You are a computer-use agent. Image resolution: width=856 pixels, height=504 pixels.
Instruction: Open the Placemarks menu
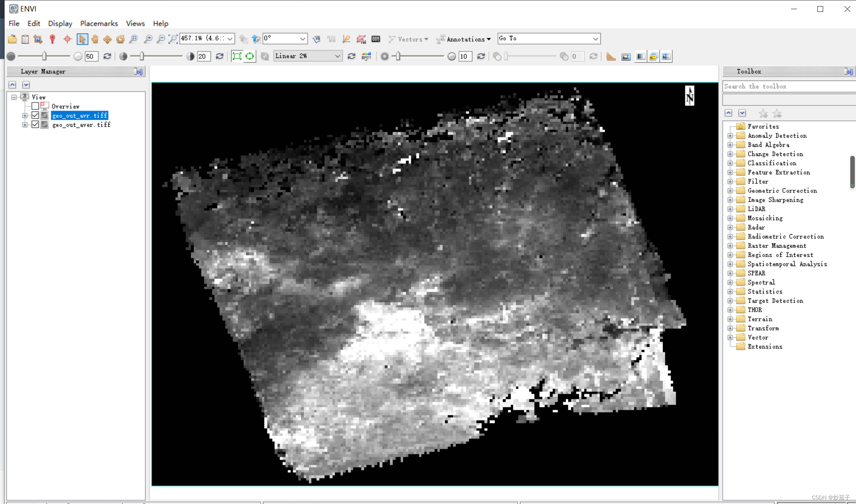[x=99, y=23]
